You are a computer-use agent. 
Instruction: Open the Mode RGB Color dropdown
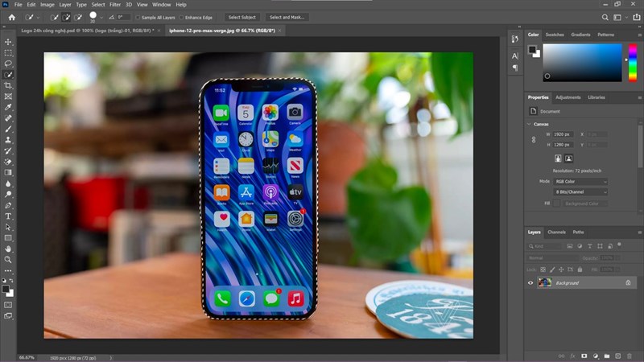580,182
